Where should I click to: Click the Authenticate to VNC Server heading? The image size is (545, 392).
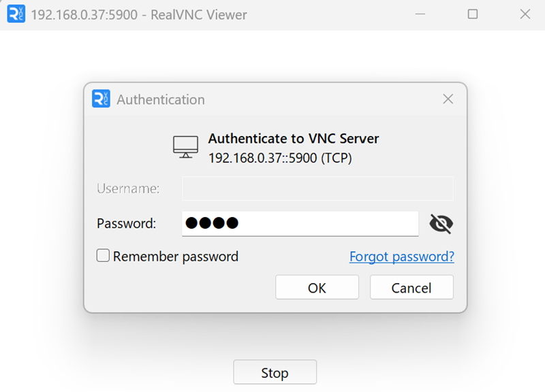coord(293,139)
